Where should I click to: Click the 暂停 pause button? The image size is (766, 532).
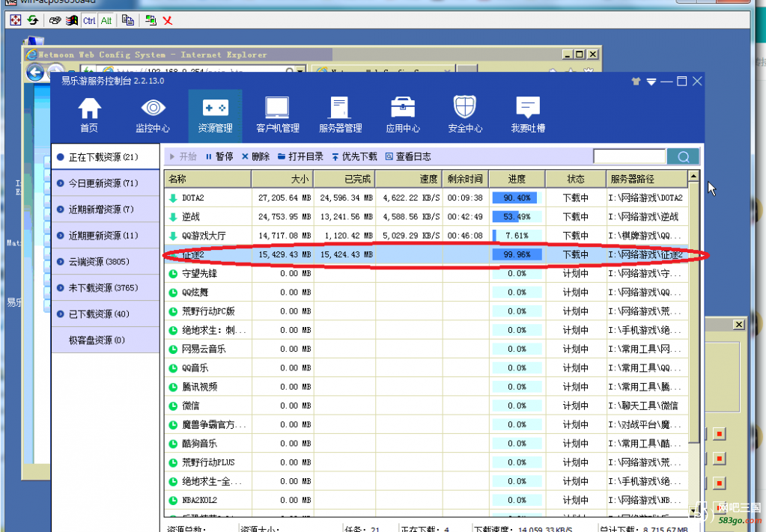click(x=219, y=156)
